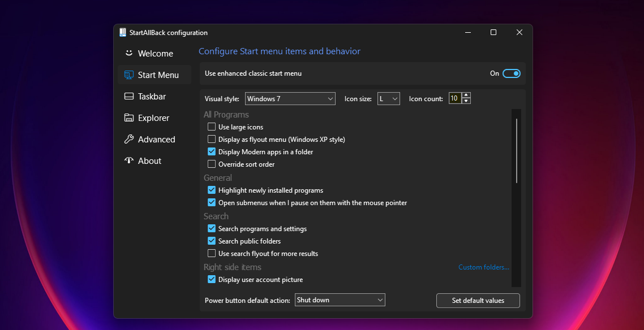644x330 pixels.
Task: Enable Use large icons checkbox
Action: click(212, 127)
